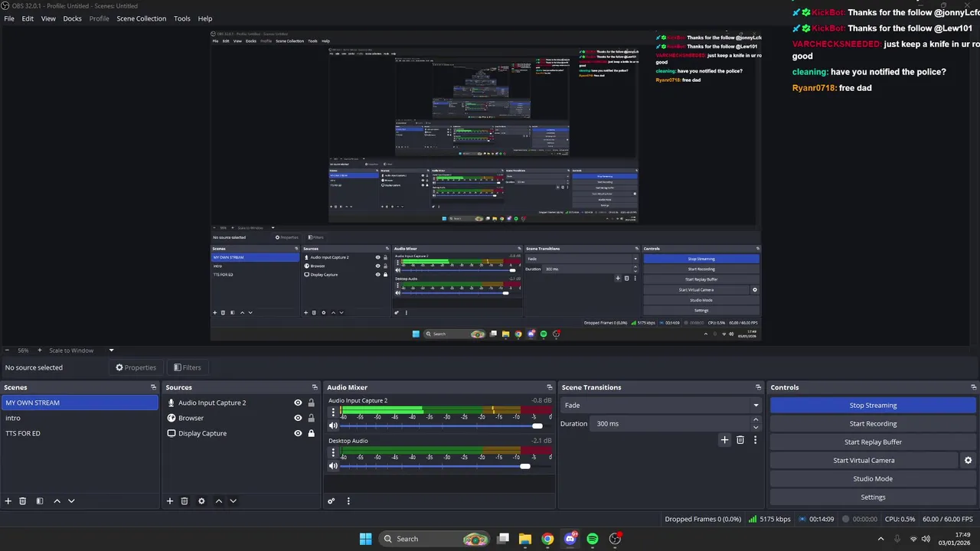980x551 pixels.
Task: Pop out the Audio Mixer dock
Action: (x=549, y=387)
